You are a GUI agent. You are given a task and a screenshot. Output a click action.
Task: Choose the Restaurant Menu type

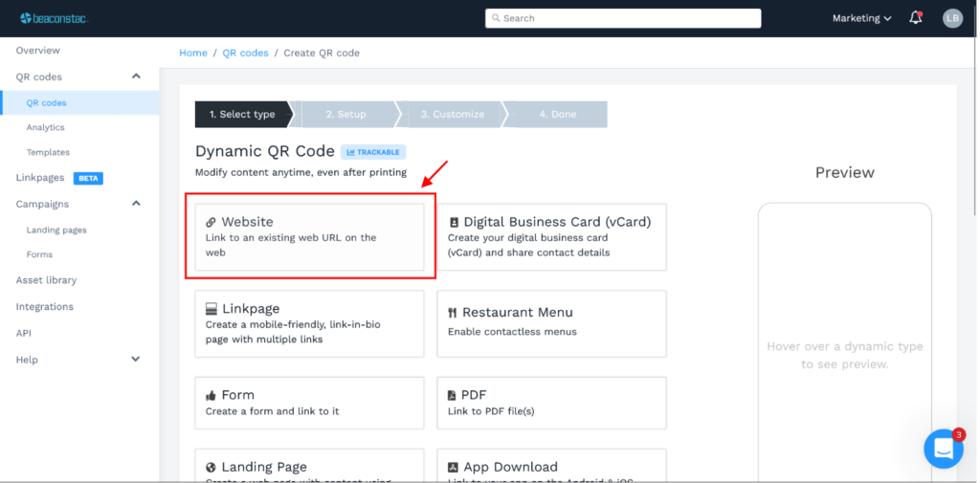pos(552,323)
